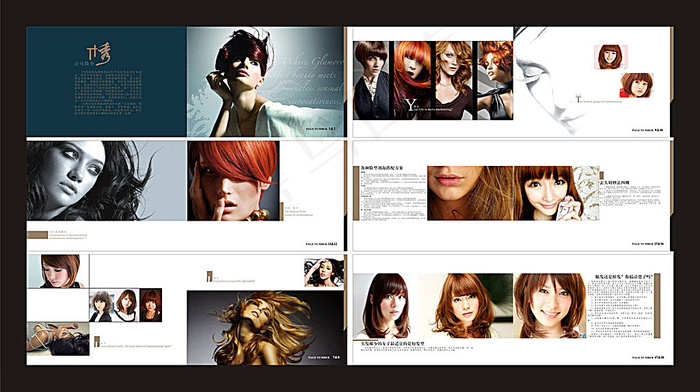Select the model photo with dark red updo
Screen dimensions: 700x392
(x=265, y=82)
